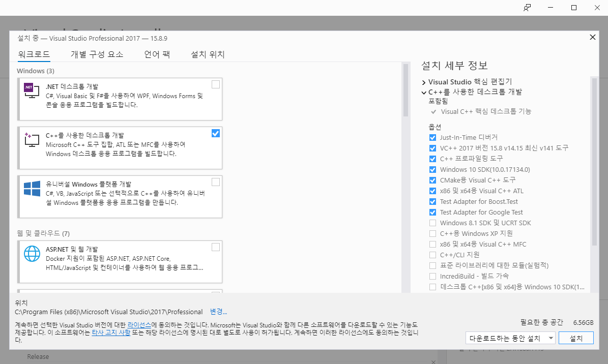Uncheck x86 및 x64용 Visual C++ ATL

point(433,191)
